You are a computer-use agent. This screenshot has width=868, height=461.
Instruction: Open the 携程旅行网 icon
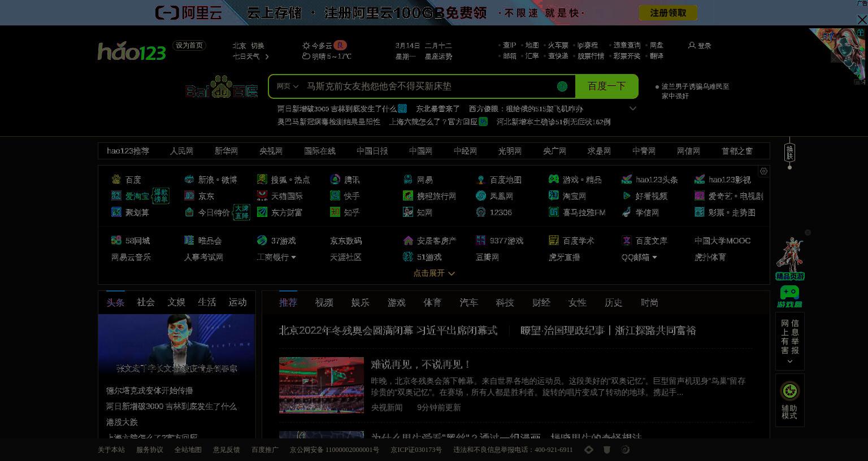click(408, 196)
